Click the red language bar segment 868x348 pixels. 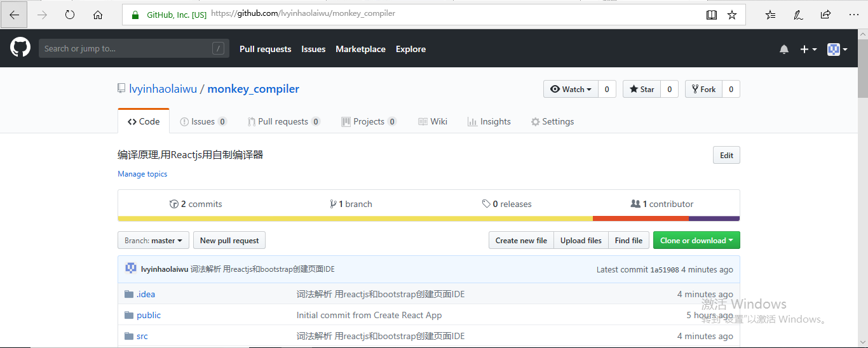641,218
